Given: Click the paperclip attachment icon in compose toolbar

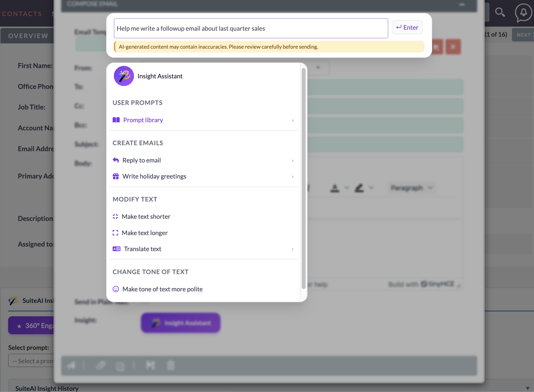Looking at the screenshot, I should click(x=101, y=365).
